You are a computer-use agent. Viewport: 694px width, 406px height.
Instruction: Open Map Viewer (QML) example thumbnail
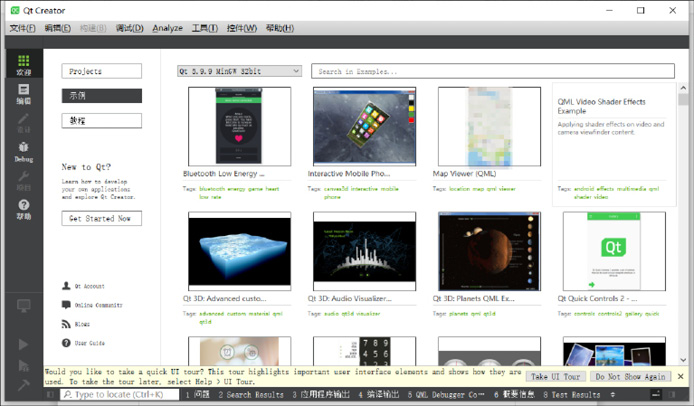click(x=490, y=127)
